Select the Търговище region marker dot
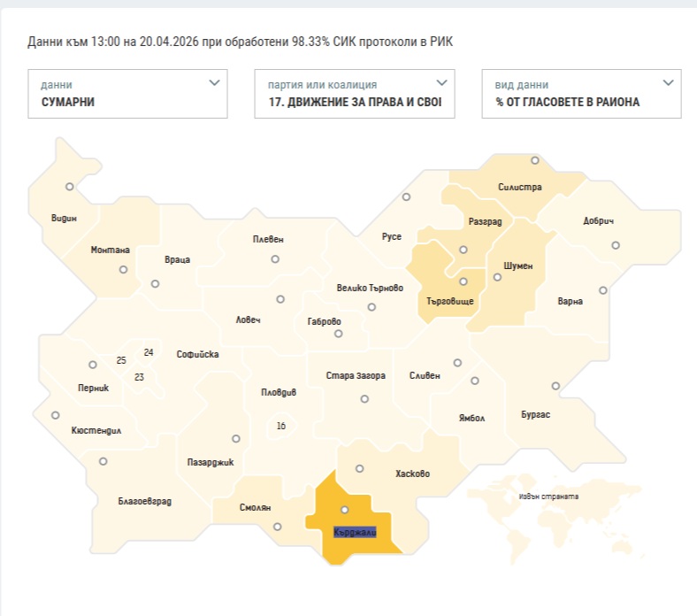This screenshot has width=697, height=616. (x=463, y=281)
